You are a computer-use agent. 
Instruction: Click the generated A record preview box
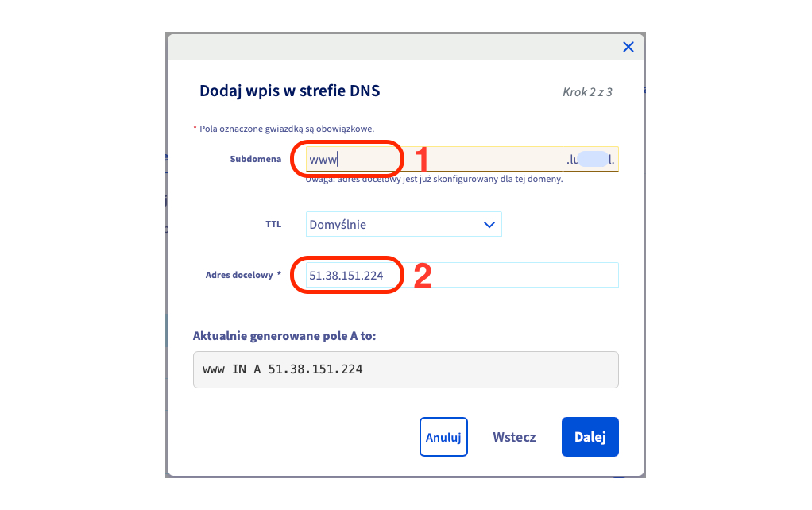pos(405,369)
